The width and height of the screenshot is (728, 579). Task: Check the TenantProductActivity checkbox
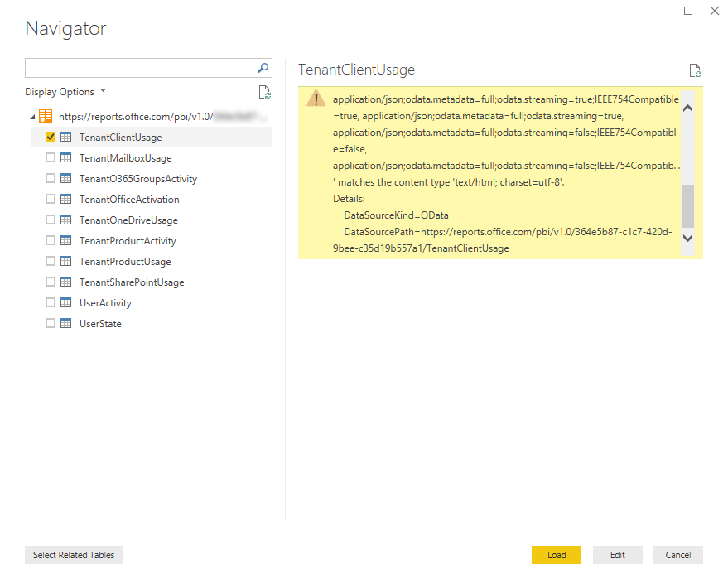[51, 240]
